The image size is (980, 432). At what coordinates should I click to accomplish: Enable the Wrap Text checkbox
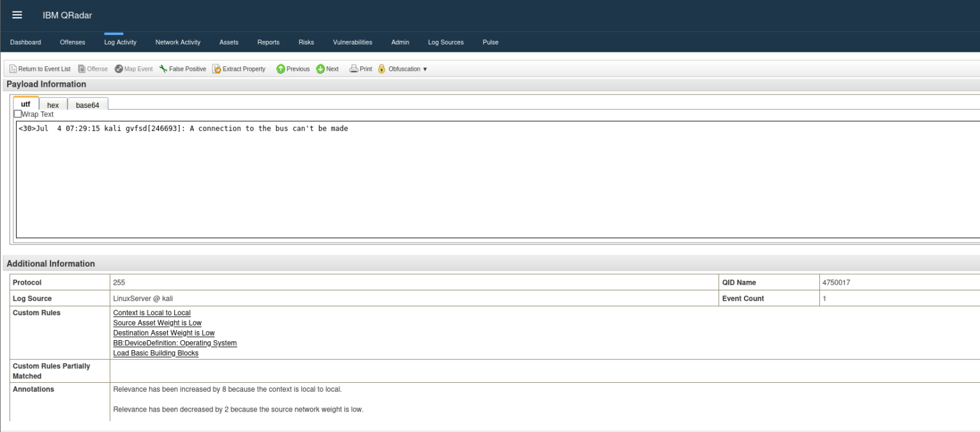click(x=18, y=114)
